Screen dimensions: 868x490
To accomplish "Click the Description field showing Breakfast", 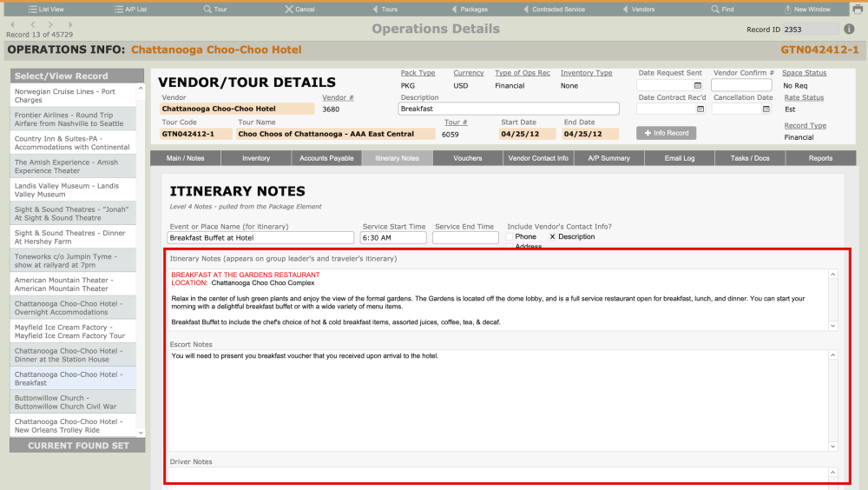I will pos(508,109).
